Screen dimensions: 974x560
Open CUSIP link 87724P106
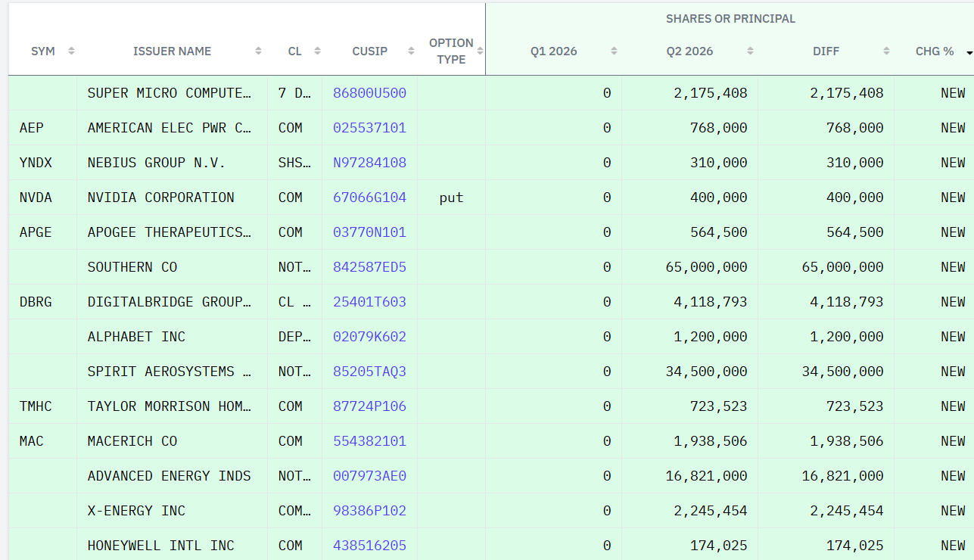(369, 406)
